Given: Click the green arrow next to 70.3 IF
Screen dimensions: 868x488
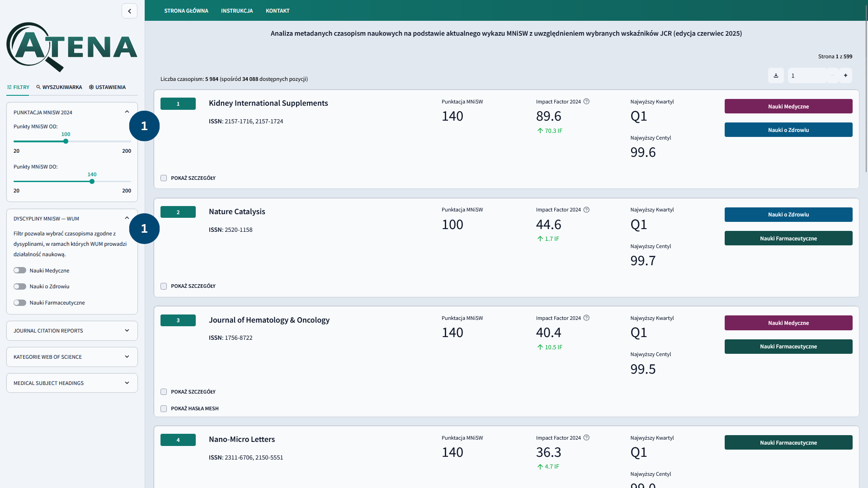Looking at the screenshot, I should tap(540, 131).
